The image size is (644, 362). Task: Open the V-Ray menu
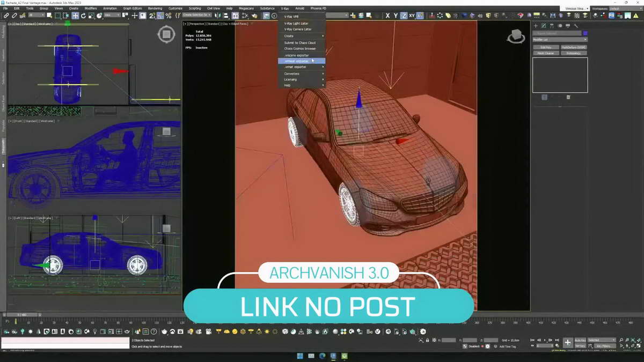click(x=284, y=9)
